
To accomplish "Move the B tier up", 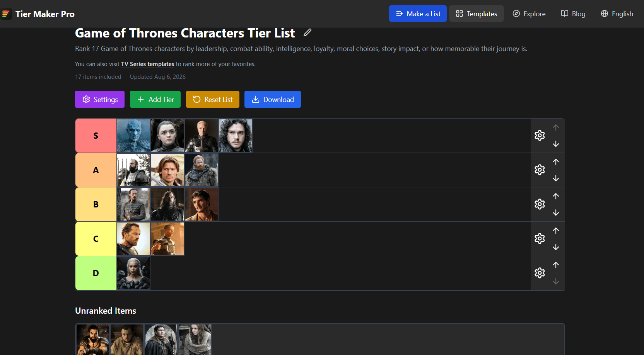I will (x=556, y=196).
